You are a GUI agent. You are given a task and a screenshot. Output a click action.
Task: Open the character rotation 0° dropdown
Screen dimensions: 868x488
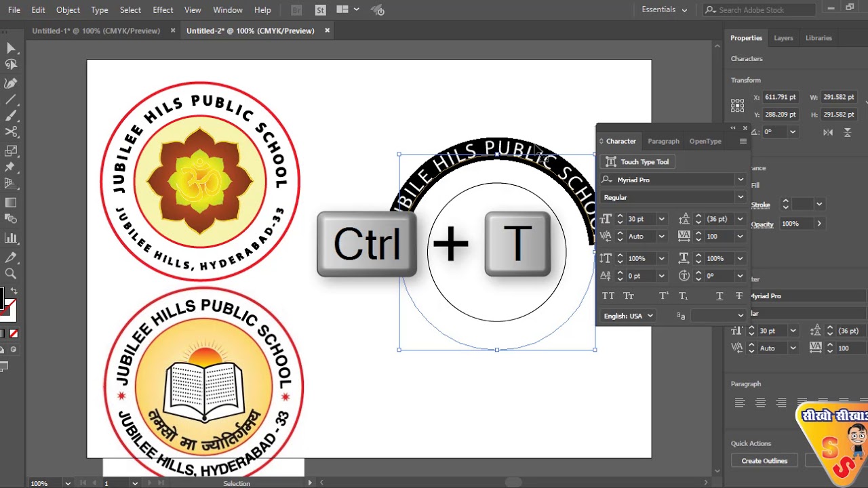[741, 276]
